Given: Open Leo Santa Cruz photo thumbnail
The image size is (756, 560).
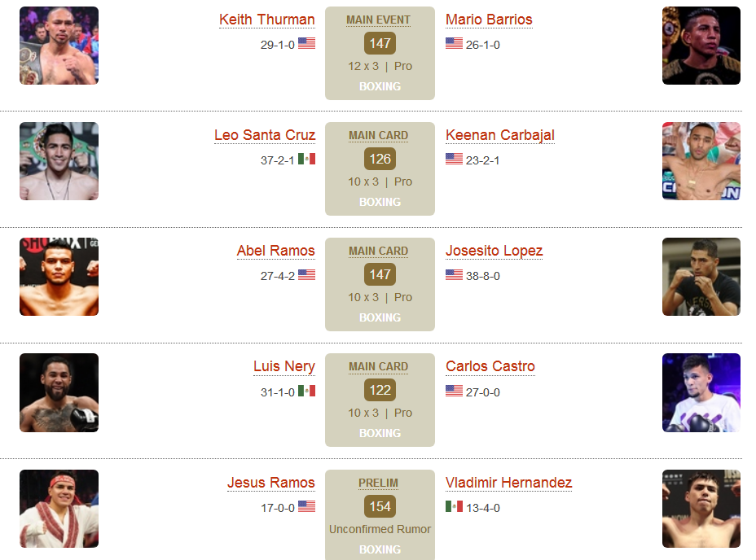Looking at the screenshot, I should (59, 161).
